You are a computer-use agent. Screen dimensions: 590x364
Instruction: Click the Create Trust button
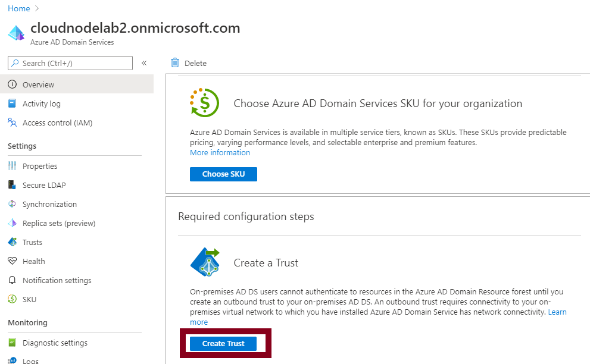click(x=223, y=343)
